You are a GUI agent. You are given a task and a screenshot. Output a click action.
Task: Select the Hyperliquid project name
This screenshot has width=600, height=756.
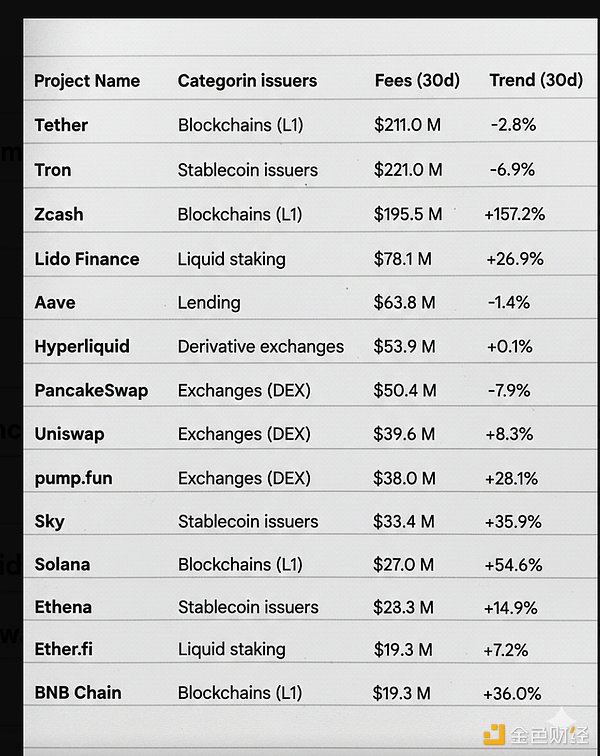click(82, 346)
